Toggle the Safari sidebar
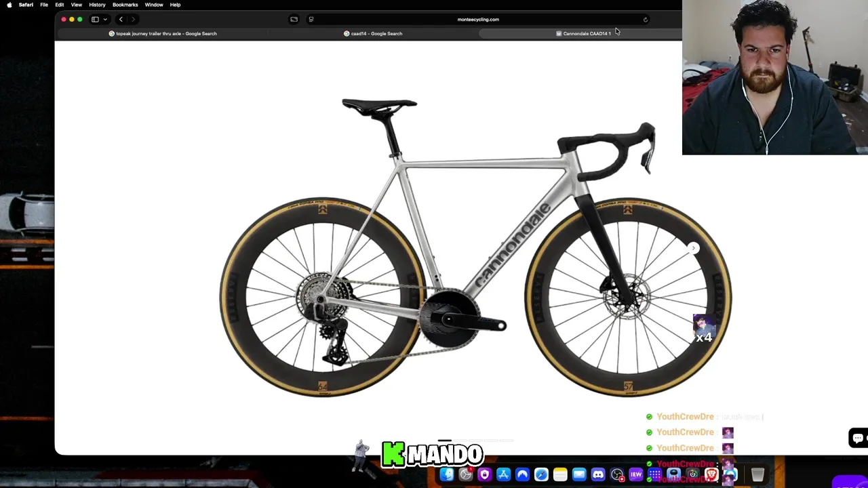868x488 pixels. tap(95, 20)
